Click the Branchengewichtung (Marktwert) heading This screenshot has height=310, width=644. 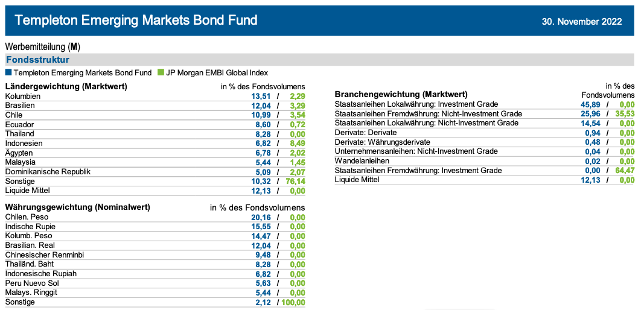(401, 94)
